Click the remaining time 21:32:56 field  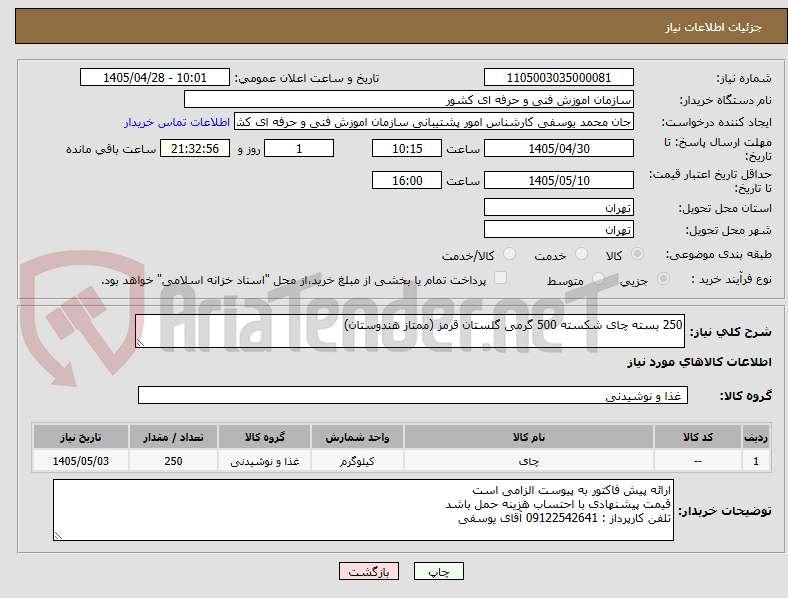click(x=195, y=148)
